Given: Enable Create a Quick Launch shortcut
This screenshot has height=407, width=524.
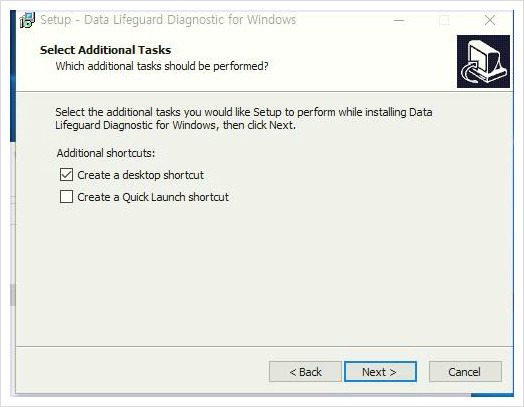Looking at the screenshot, I should pos(66,197).
